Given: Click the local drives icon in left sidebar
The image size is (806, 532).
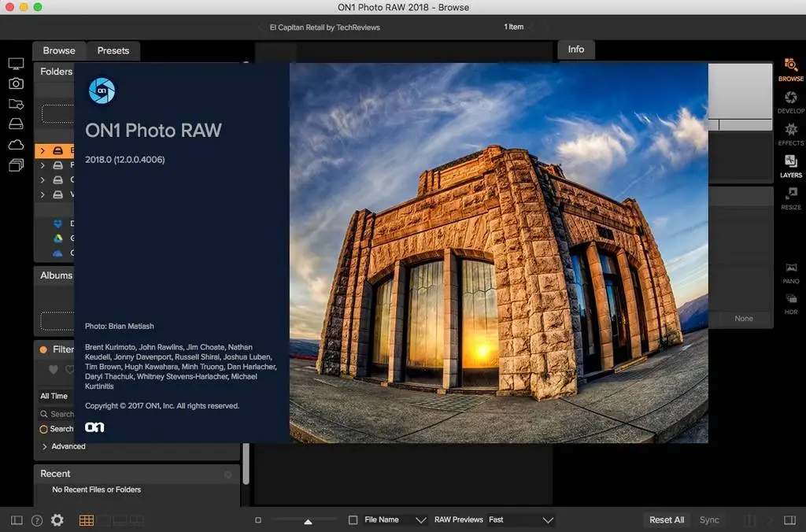Looking at the screenshot, I should pyautogui.click(x=16, y=124).
